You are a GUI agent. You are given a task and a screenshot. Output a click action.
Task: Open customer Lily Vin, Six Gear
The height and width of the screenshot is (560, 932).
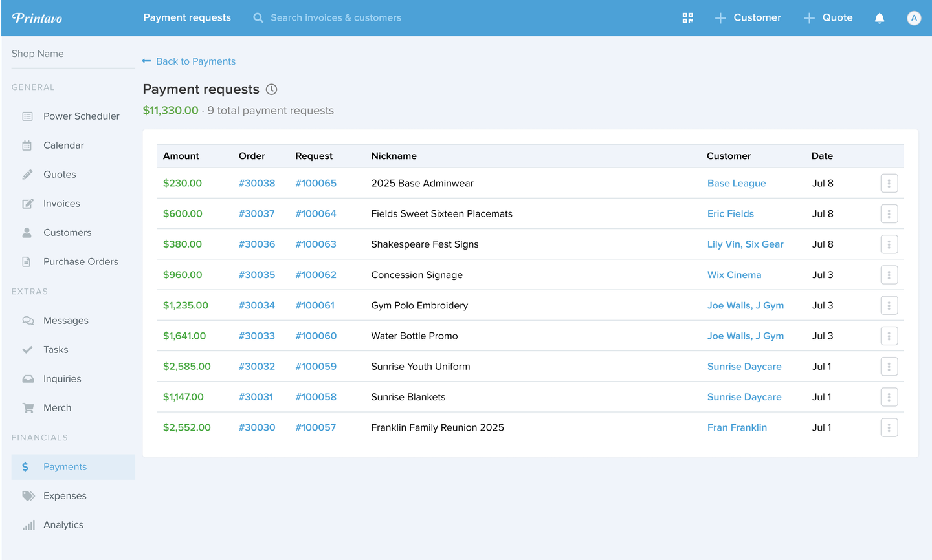(x=746, y=244)
